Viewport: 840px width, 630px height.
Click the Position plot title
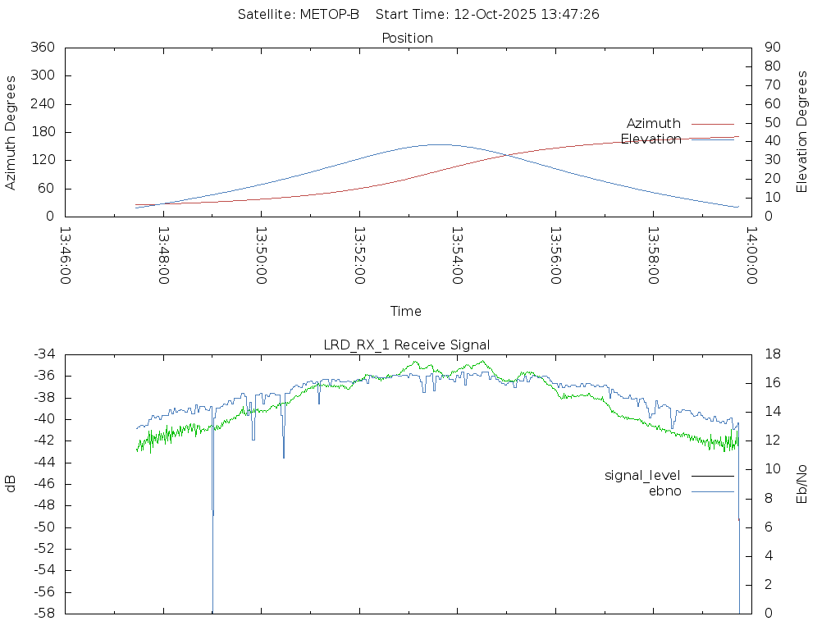[408, 39]
